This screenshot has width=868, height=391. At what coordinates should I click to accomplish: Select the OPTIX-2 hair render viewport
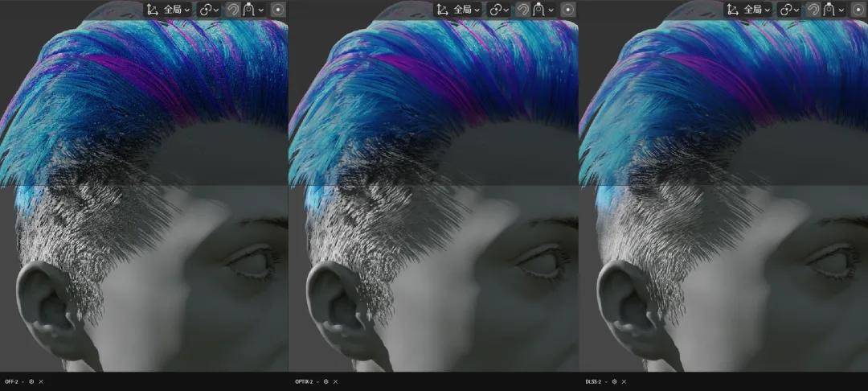click(433, 195)
